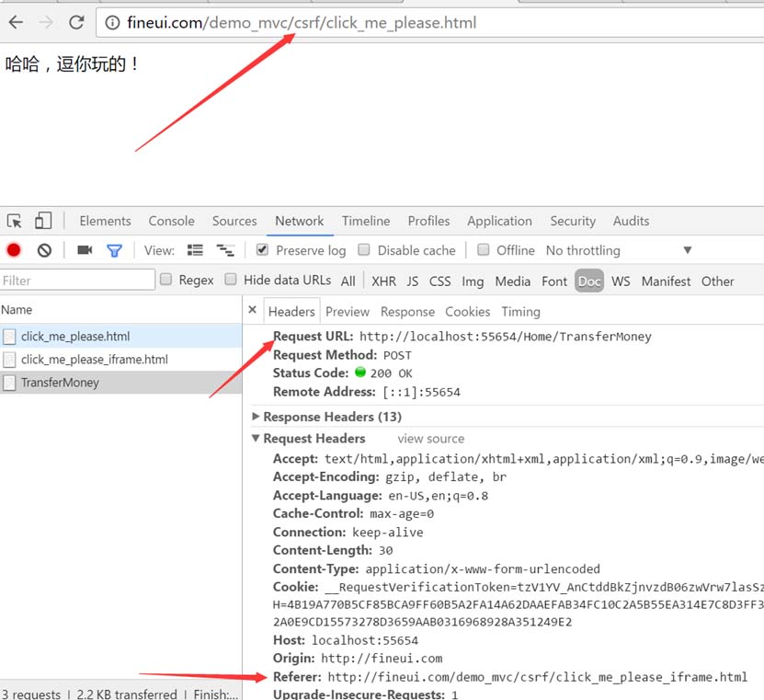Screen dimensions: 764x700
Task: Open the Timing detail tab
Action: (521, 312)
